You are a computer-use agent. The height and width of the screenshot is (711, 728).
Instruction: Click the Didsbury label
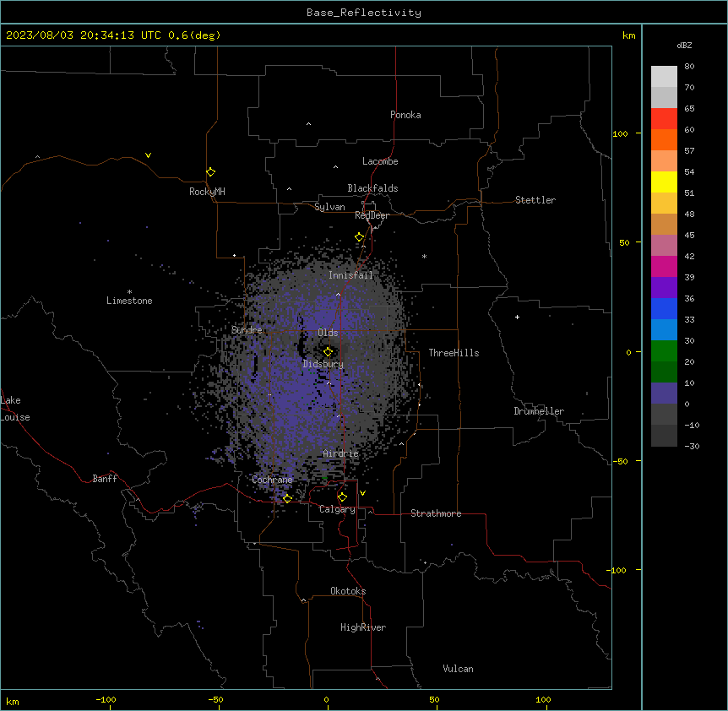323,364
